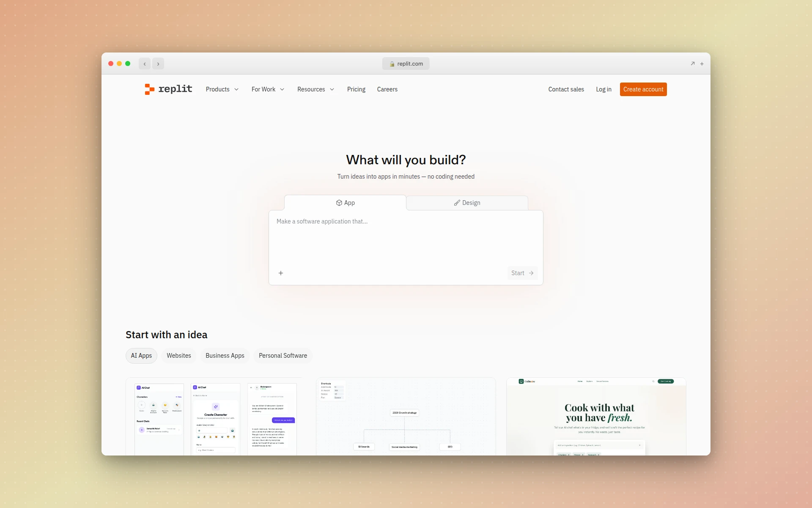Click the browser back arrow
This screenshot has height=508, width=812.
[145, 63]
